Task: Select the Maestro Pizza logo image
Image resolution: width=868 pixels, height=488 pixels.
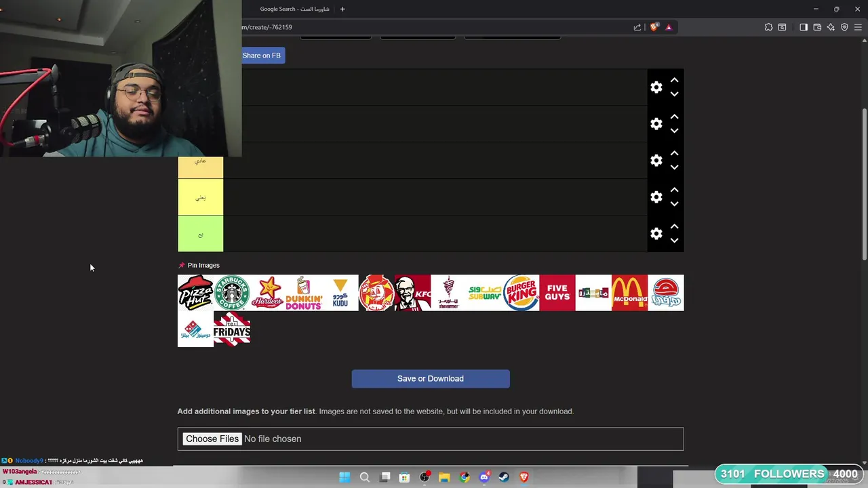Action: (x=593, y=293)
